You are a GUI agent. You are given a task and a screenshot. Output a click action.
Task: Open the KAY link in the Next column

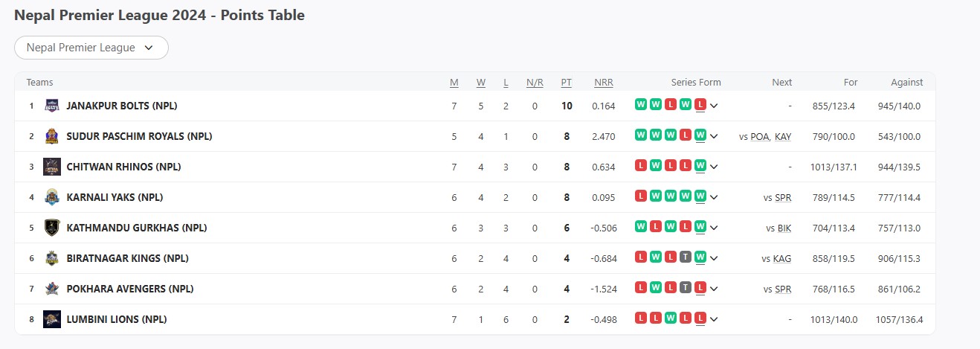pos(783,137)
